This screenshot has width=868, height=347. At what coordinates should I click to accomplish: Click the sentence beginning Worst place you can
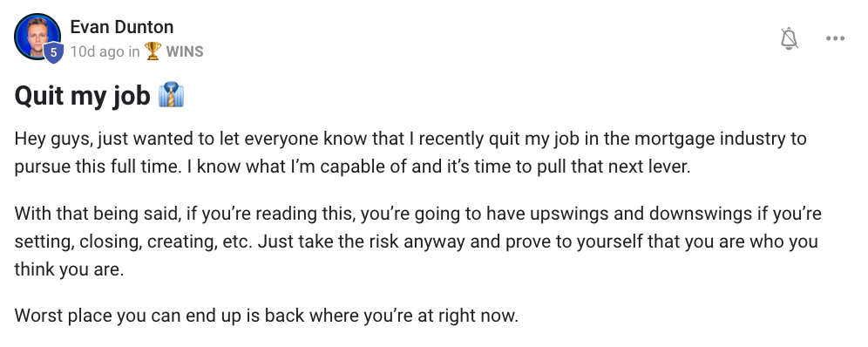[x=267, y=316]
